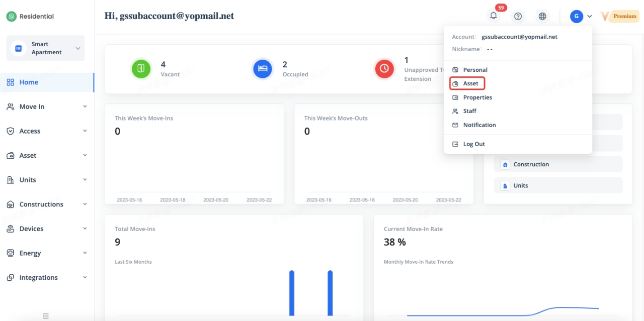Open the notification bell icon

[x=494, y=16]
